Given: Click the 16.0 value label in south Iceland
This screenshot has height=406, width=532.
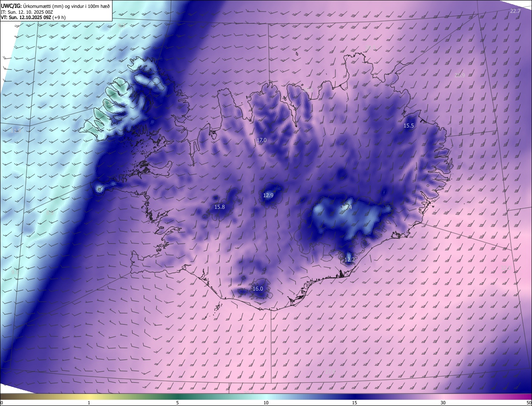Looking at the screenshot, I should [258, 289].
